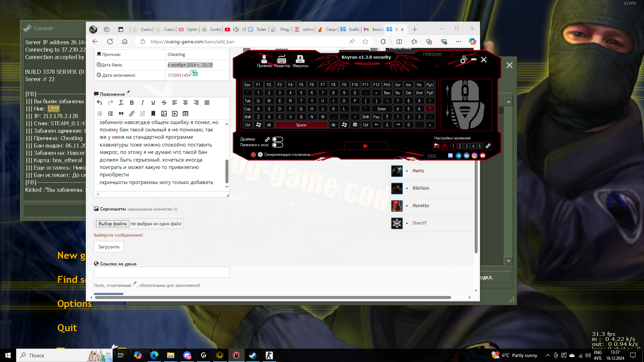The width and height of the screenshot is (644, 362).
Task: Open Keyran settings gears at top right
Action: coord(464,59)
